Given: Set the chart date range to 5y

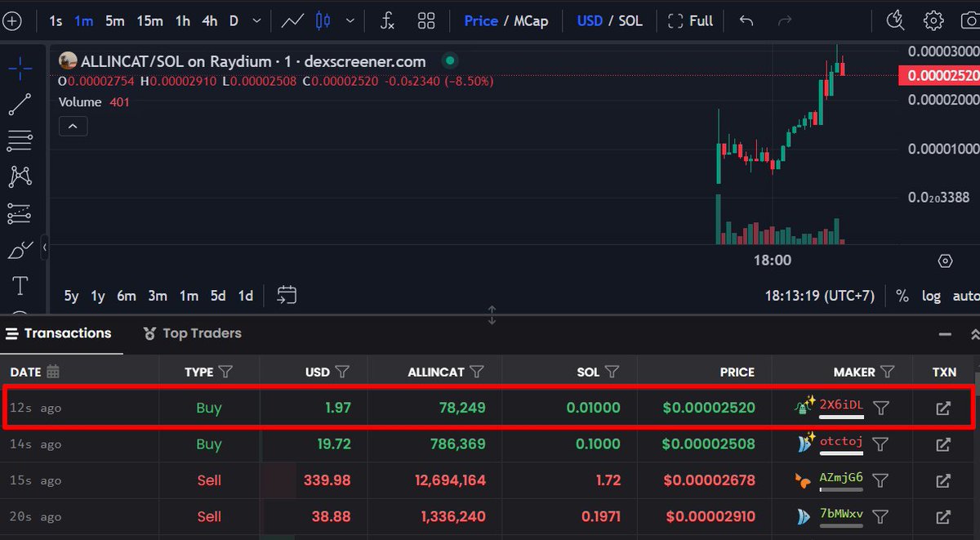Looking at the screenshot, I should pos(72,296).
